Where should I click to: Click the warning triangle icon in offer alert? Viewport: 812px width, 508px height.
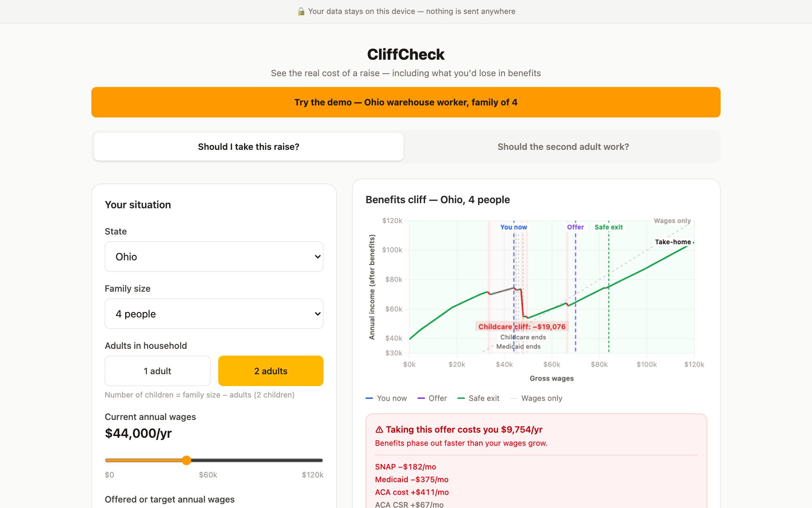[379, 430]
